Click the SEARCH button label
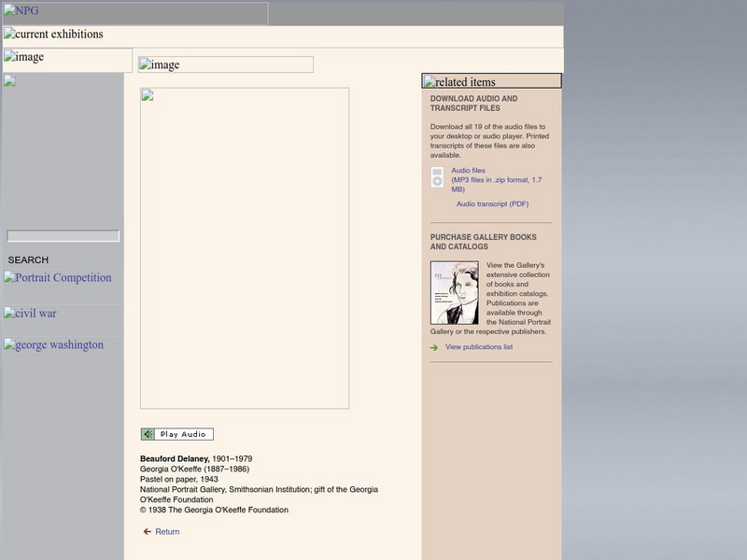747x560 pixels. pos(28,260)
